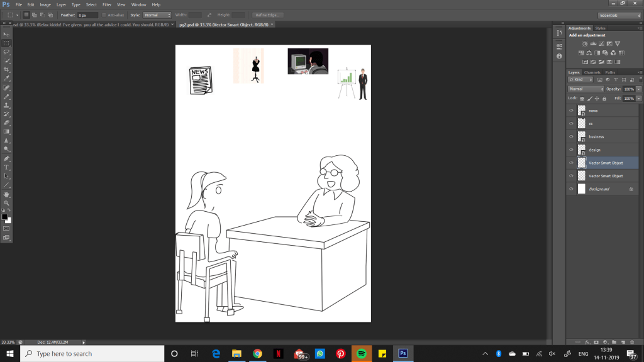This screenshot has width=644, height=362.
Task: Select the Crop tool
Action: (7, 69)
